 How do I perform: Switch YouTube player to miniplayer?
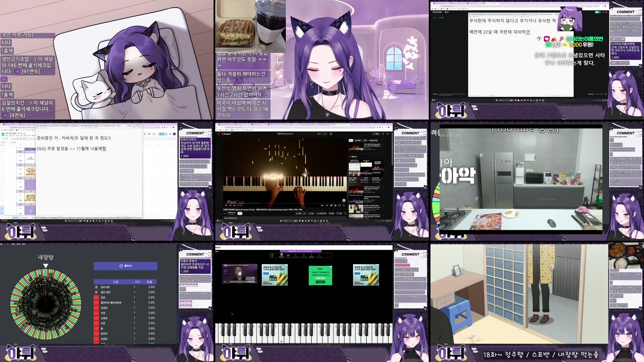click(335, 205)
